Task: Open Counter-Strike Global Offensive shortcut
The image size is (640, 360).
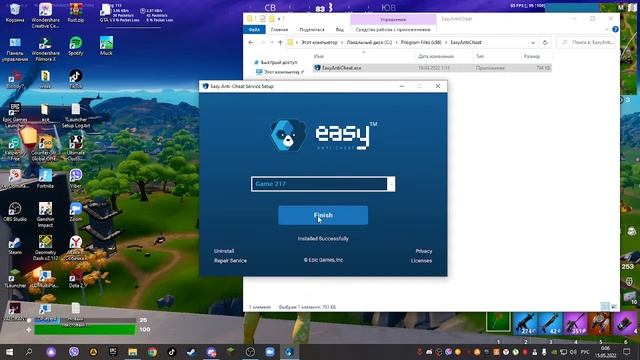Action: point(44,148)
